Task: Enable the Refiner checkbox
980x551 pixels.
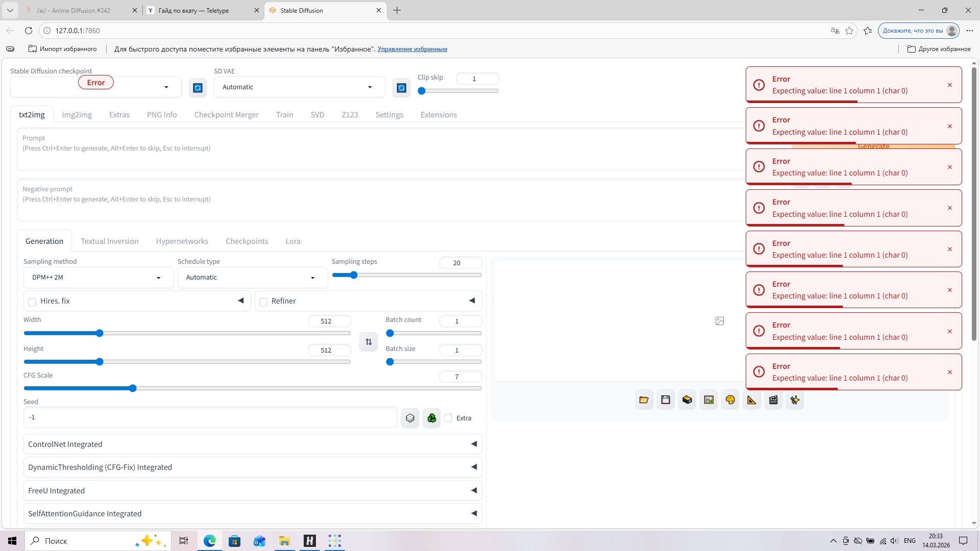Action: pyautogui.click(x=263, y=302)
